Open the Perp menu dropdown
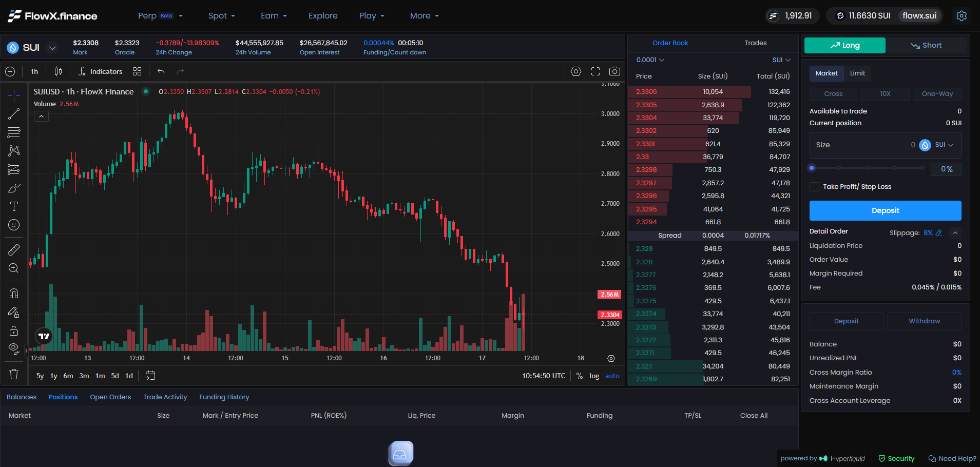 161,15
